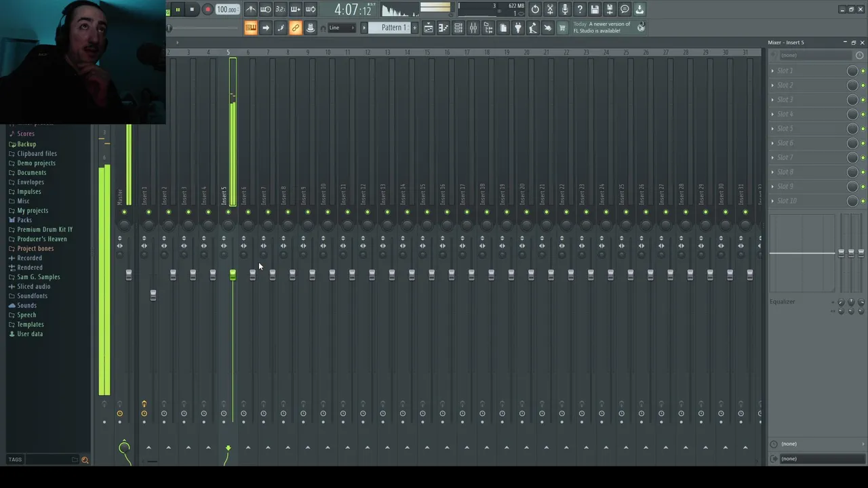Click the Undo history icon in the toolbar
This screenshot has width=868, height=488.
pos(535,9)
